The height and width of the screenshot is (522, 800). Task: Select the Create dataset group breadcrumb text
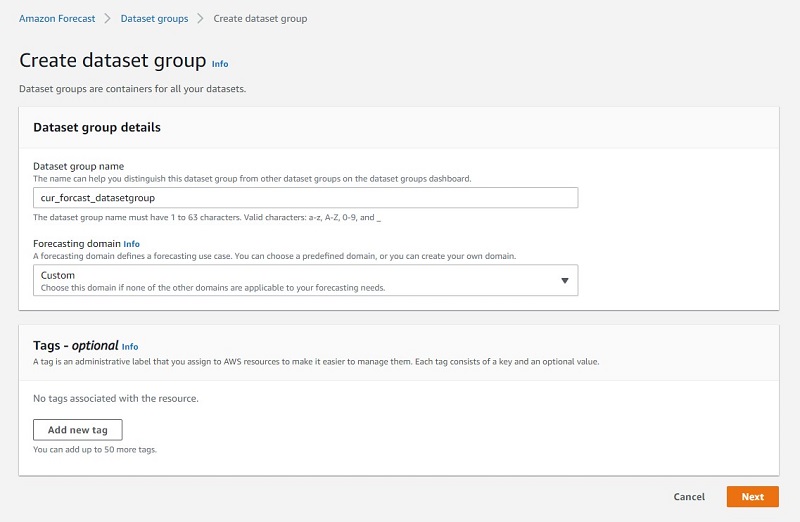[260, 18]
